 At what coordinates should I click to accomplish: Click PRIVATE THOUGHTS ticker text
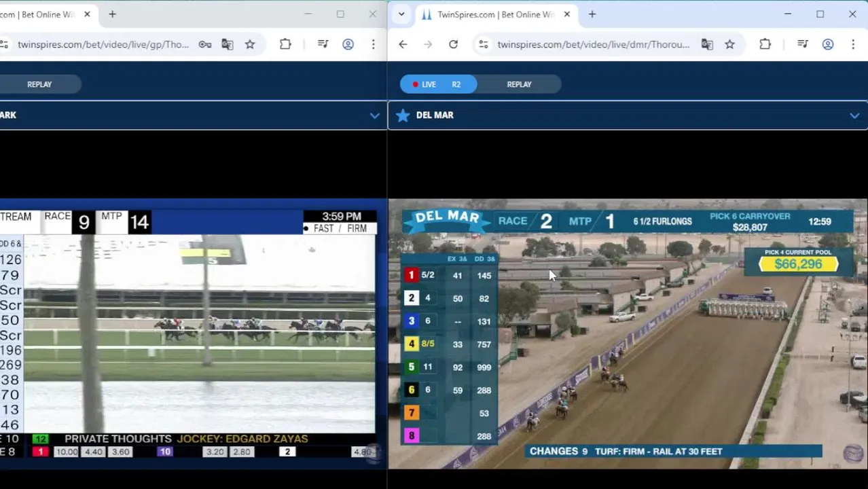(117, 439)
